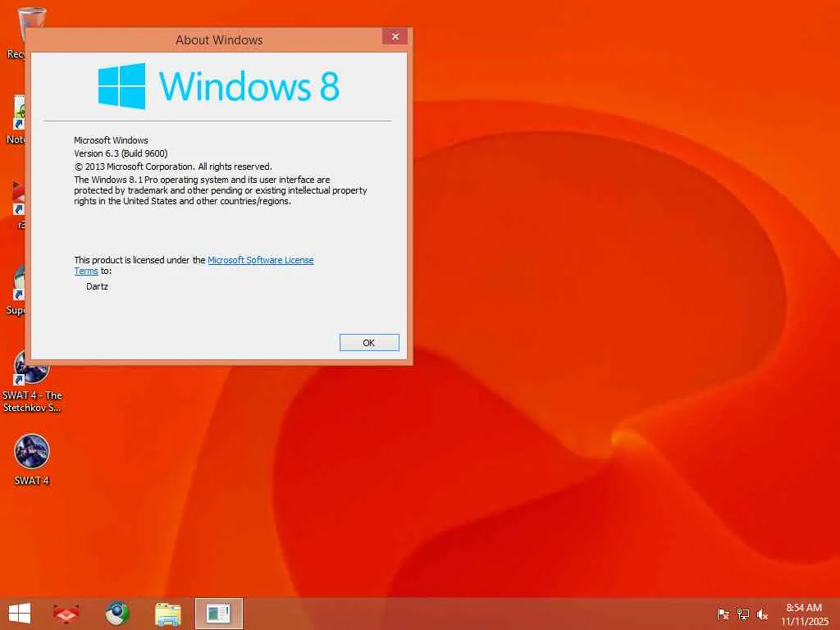Image resolution: width=840 pixels, height=630 pixels.
Task: Click the 'Version 6.3 (Build 9600)' text
Action: click(121, 153)
